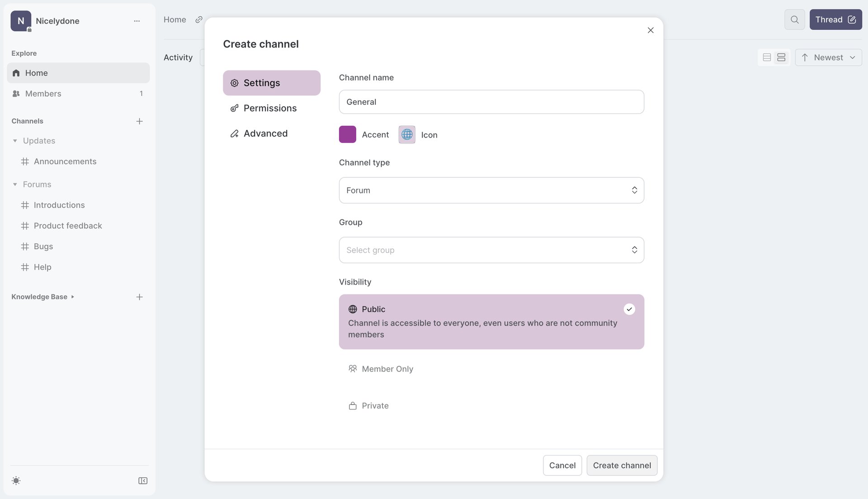This screenshot has width=868, height=499.
Task: Select the Bugs channel hashtag icon
Action: (25, 246)
